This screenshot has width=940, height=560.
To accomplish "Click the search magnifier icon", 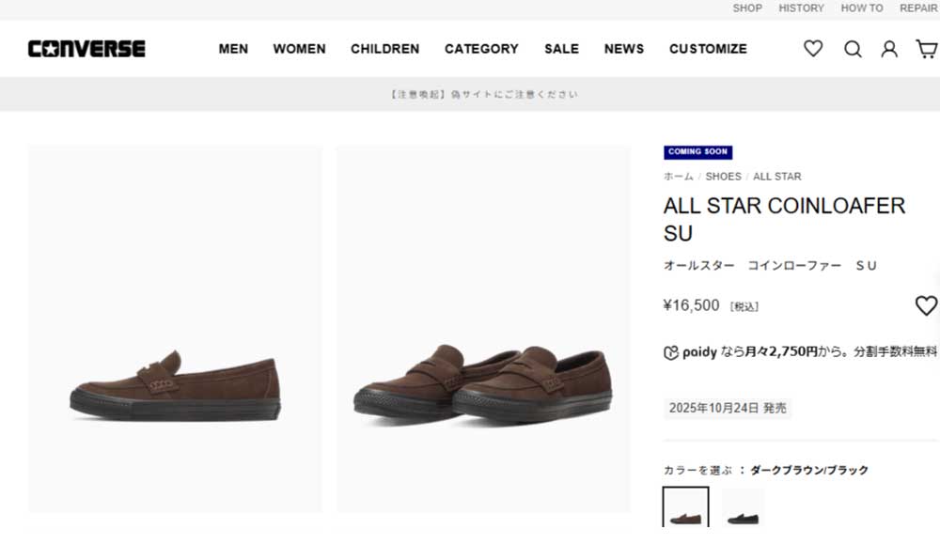I will (853, 49).
